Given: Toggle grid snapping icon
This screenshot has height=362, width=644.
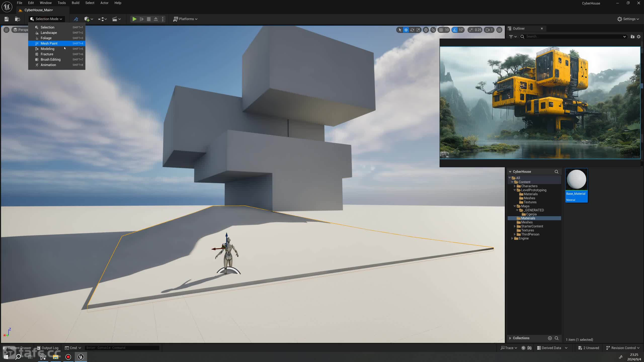Looking at the screenshot, I should coord(441,30).
